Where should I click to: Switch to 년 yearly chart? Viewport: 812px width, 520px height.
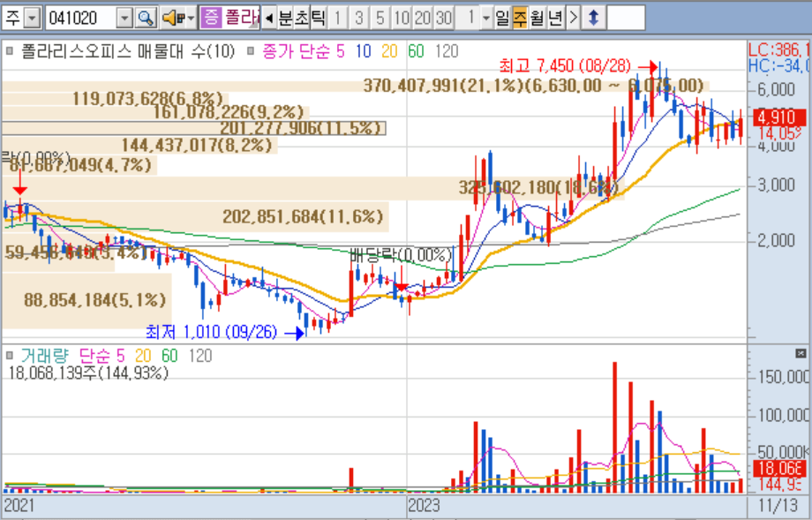coord(555,19)
